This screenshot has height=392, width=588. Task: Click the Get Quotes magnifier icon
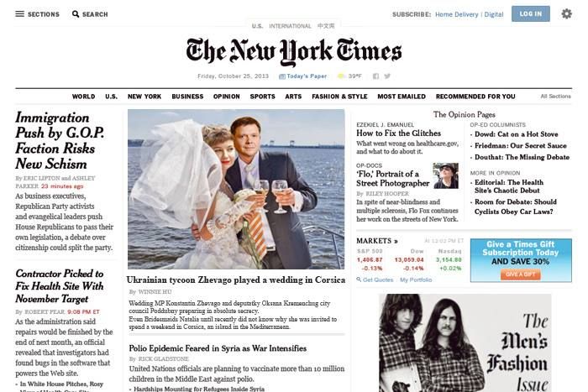[x=359, y=280]
